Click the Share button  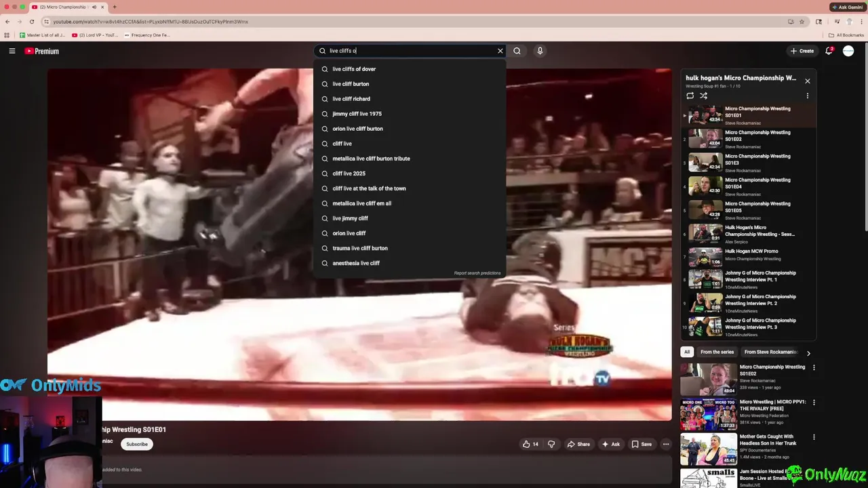[x=578, y=444]
